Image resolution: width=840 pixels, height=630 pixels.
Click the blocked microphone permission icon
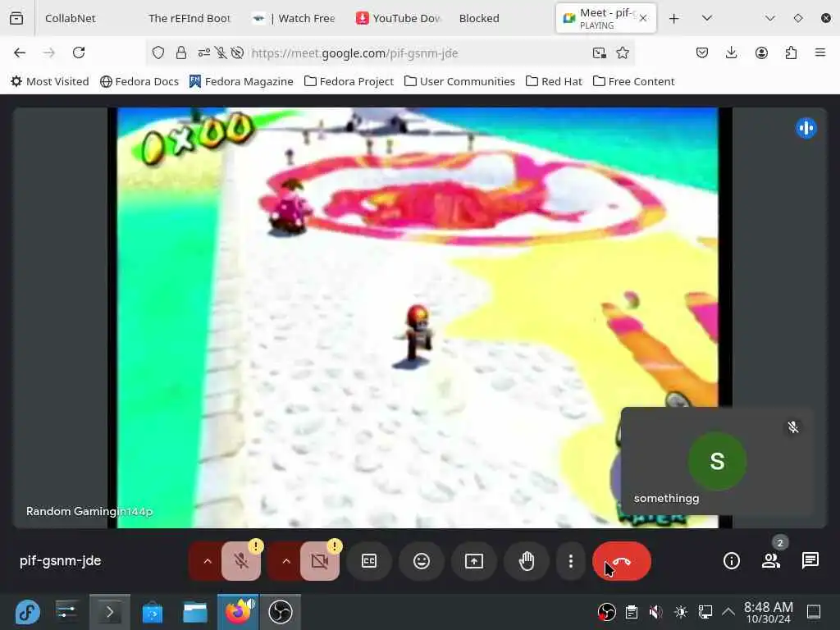pyautogui.click(x=221, y=52)
